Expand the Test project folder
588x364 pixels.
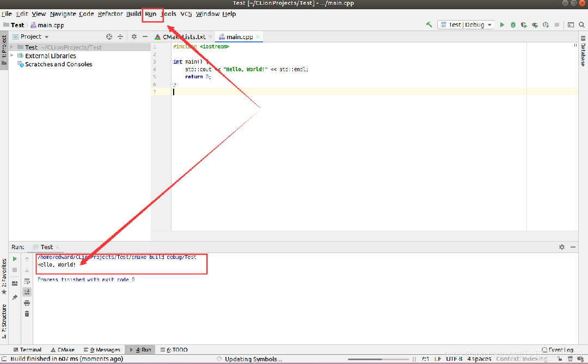click(x=11, y=47)
